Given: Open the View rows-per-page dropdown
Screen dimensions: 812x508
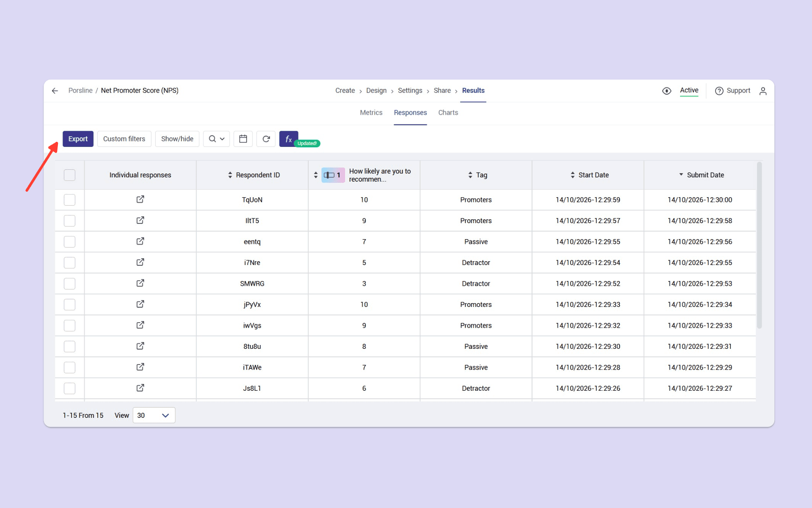Looking at the screenshot, I should coord(154,415).
